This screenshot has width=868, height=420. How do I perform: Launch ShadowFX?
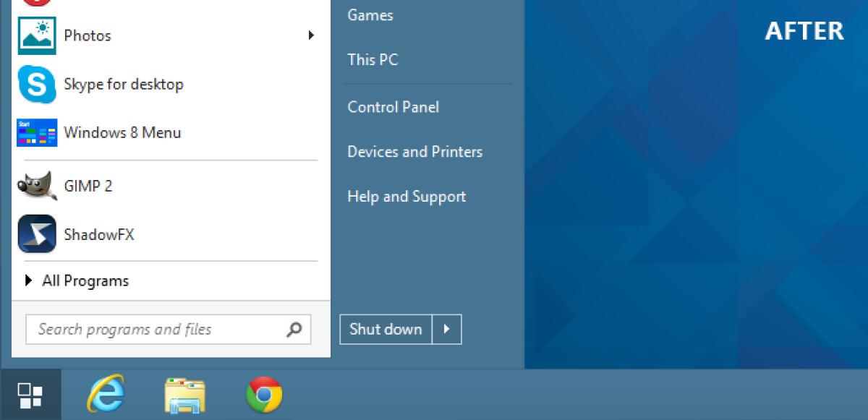[89, 234]
